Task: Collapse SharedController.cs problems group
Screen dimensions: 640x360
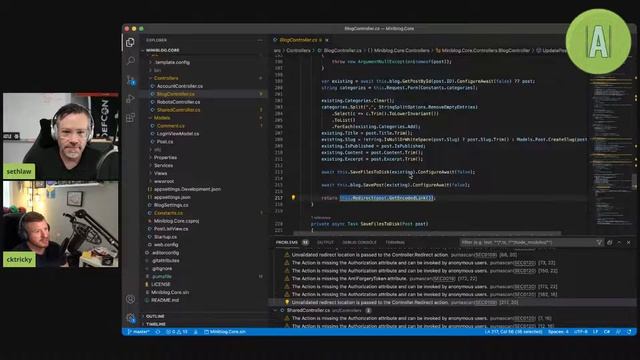Action: point(276,311)
